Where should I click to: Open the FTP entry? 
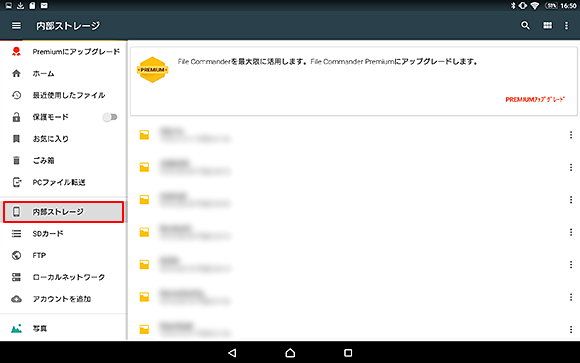click(x=64, y=255)
